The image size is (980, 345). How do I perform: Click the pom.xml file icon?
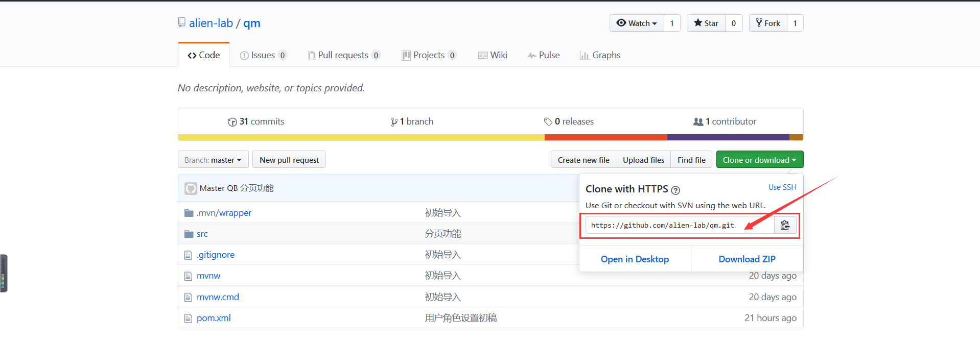pyautogui.click(x=188, y=318)
